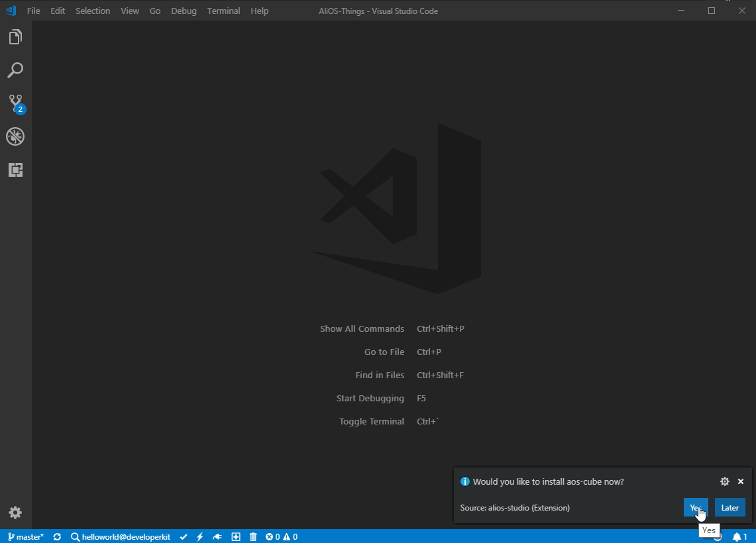Viewport: 756px width, 543px height.
Task: Open the Debug menu
Action: [184, 11]
